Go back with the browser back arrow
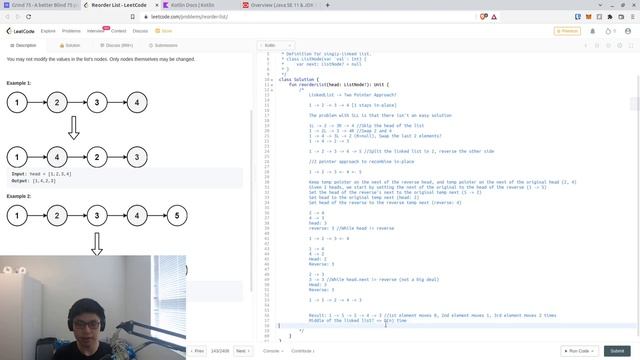This screenshot has width=640, height=360. coord(7,17)
